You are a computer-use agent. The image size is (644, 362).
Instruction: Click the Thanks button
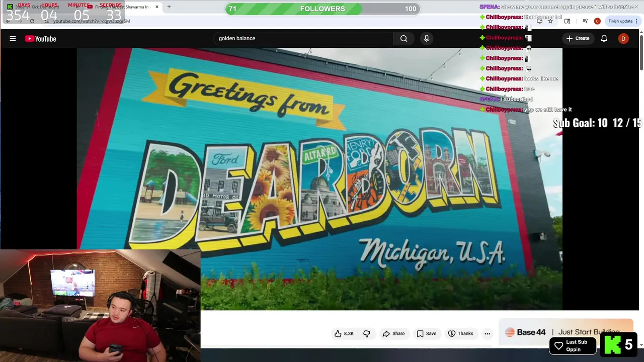point(460,333)
